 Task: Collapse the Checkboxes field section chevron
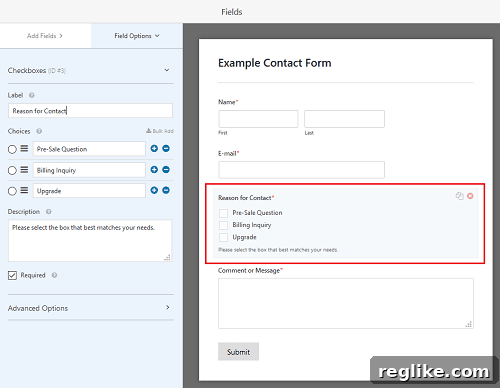pyautogui.click(x=167, y=70)
